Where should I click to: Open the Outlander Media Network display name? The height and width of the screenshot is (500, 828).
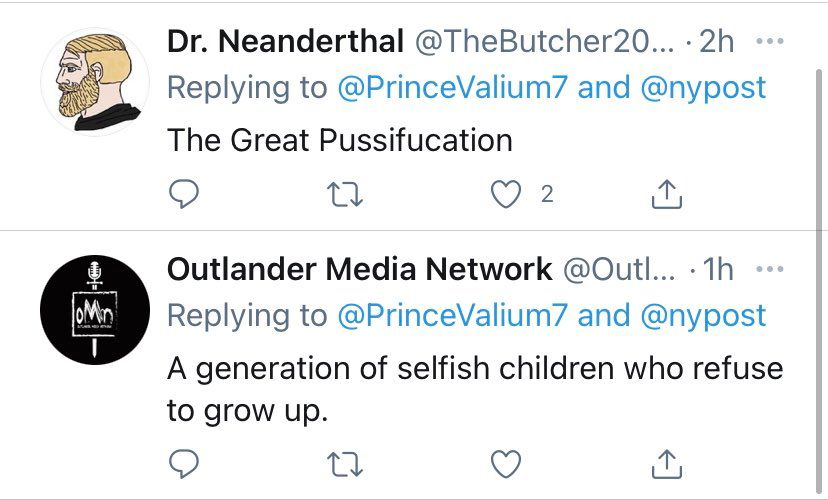coord(359,270)
